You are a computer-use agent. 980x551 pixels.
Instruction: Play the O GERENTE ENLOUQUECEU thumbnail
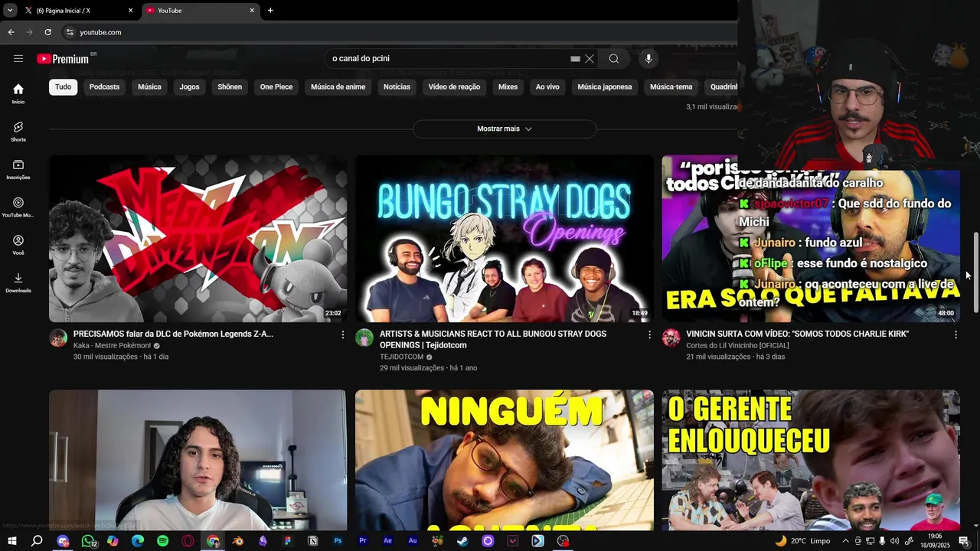811,460
